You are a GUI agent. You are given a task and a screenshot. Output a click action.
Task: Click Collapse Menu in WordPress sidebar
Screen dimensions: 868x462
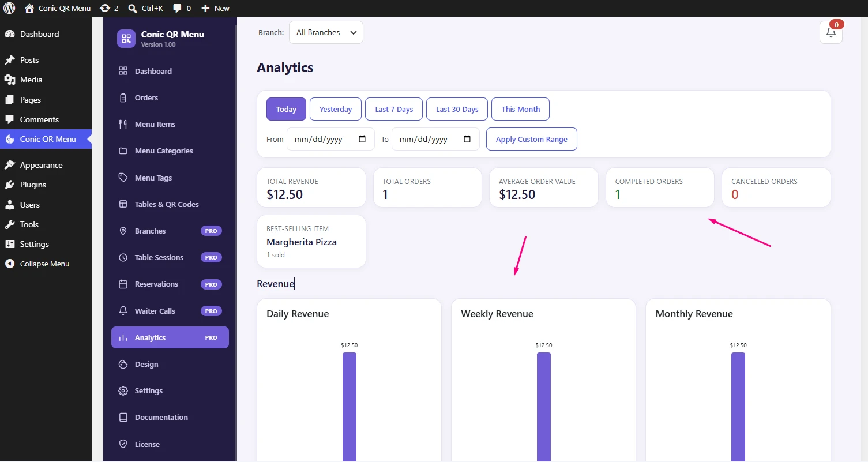click(46, 264)
